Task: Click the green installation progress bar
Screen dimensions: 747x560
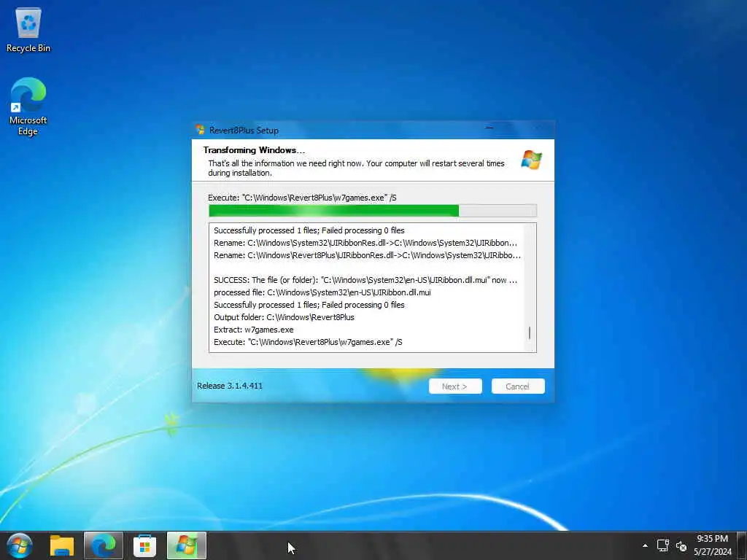Action: [x=373, y=211]
